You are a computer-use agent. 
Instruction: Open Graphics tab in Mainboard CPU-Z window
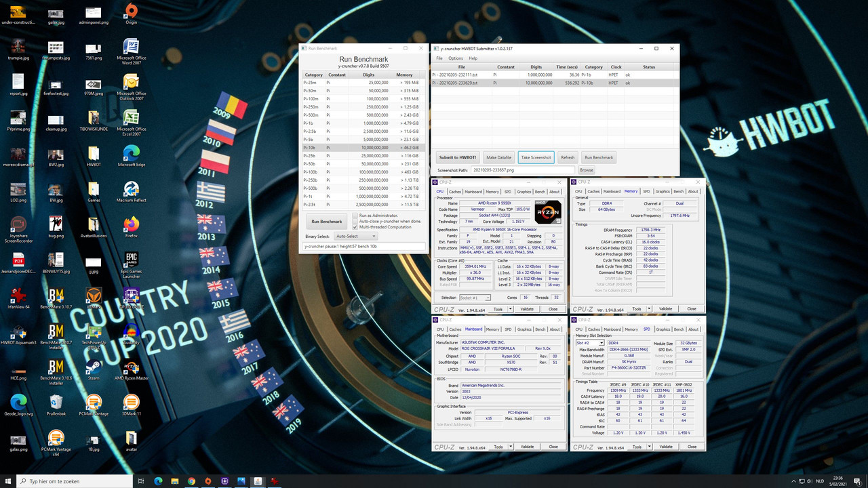(524, 329)
